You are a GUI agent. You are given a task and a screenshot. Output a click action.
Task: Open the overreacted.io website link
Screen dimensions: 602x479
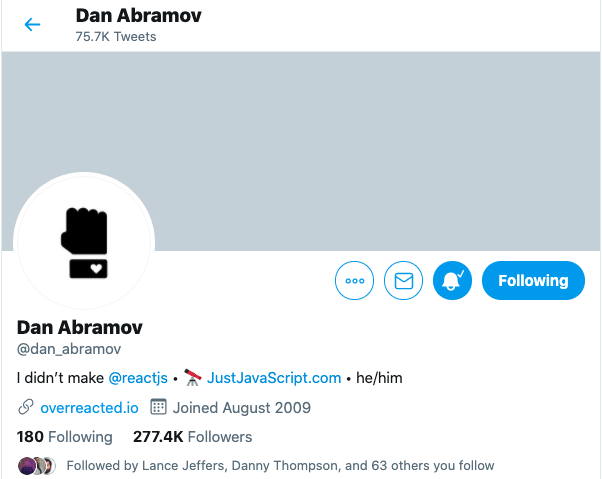(89, 408)
